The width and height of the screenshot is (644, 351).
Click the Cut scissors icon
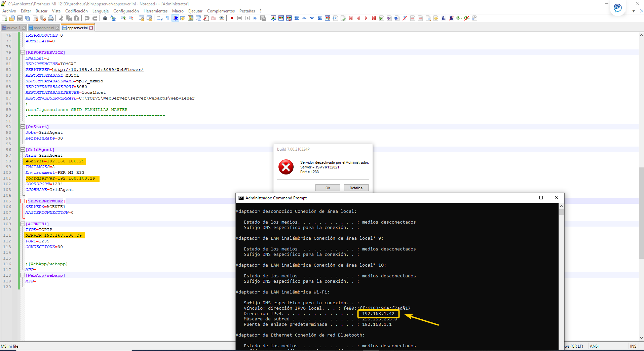61,18
